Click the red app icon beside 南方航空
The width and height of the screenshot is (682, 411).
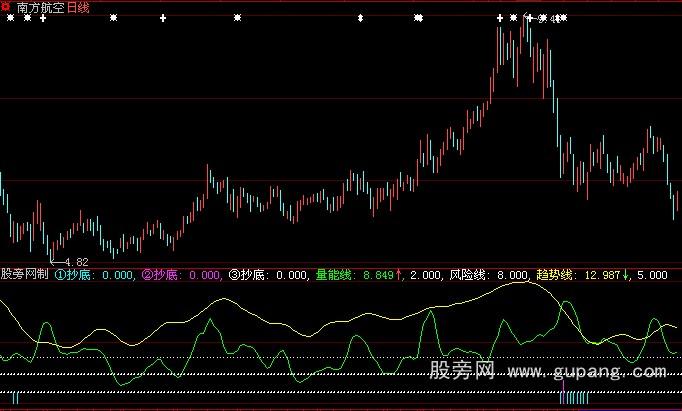6,6
